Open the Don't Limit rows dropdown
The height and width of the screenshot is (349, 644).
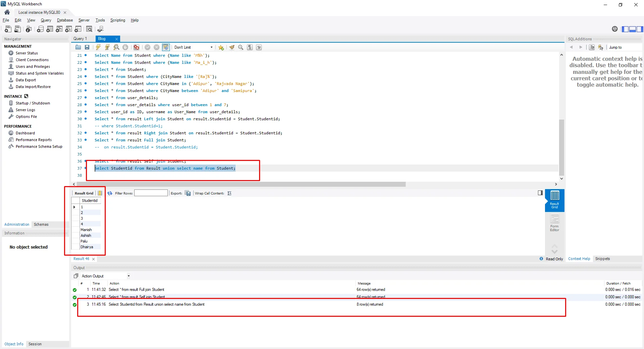click(193, 47)
